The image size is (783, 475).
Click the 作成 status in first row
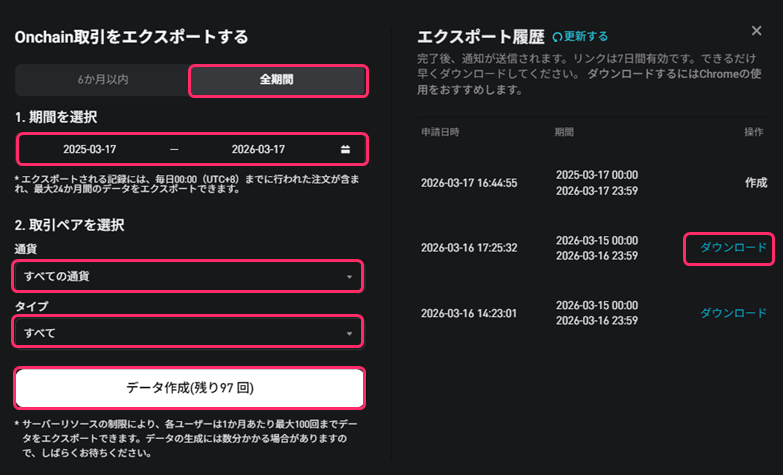(755, 183)
